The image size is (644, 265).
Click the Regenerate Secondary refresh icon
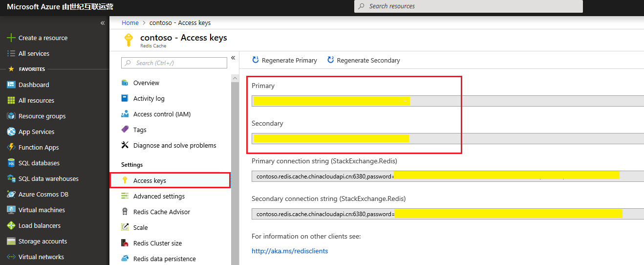[331, 60]
